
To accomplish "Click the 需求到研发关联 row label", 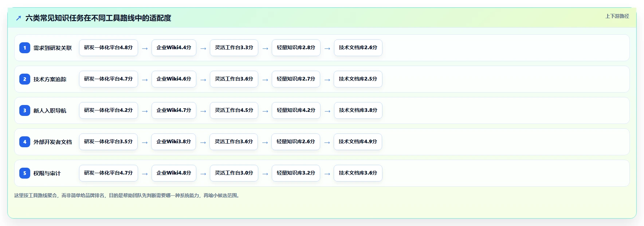I will pyautogui.click(x=53, y=48).
